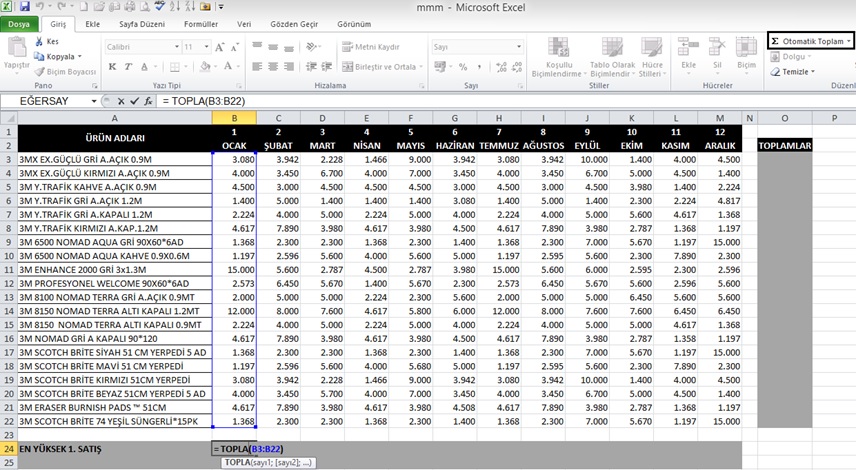Pick fill color paint bucket
856x470 pixels.
[x=205, y=67]
